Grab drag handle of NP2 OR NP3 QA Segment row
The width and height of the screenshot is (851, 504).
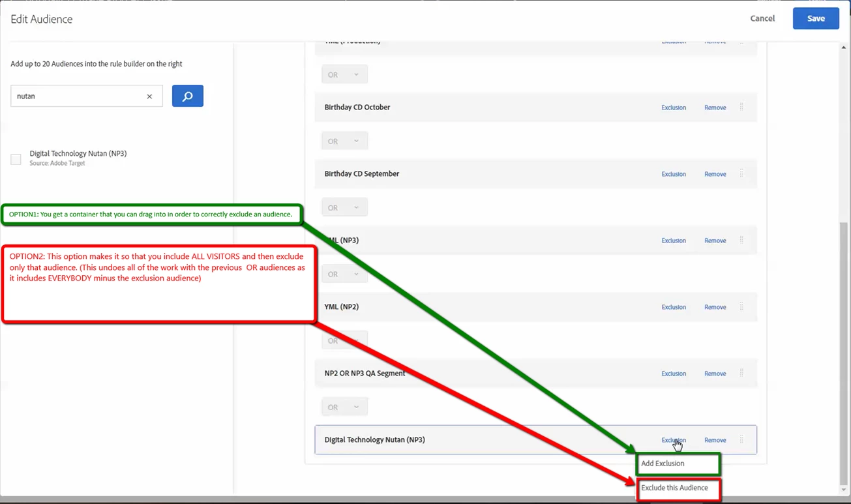click(x=741, y=373)
